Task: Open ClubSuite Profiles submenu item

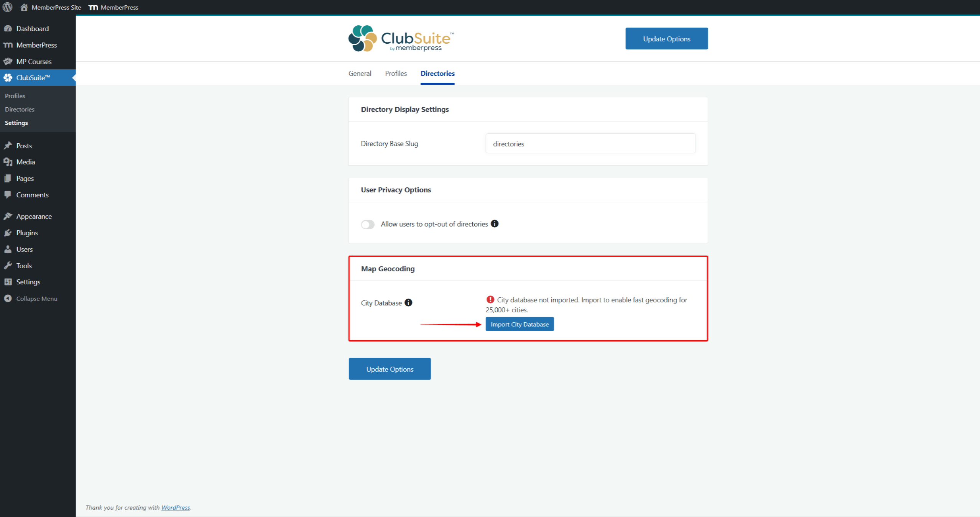Action: coord(15,96)
